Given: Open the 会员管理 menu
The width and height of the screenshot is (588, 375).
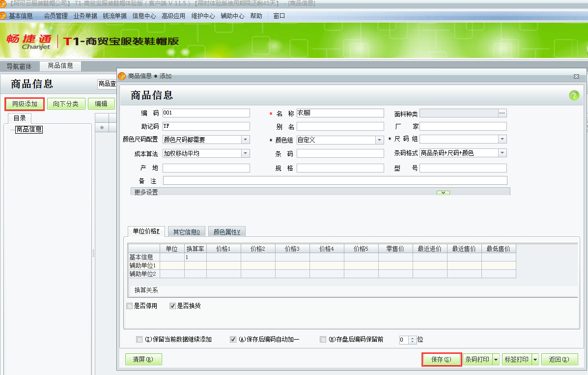Looking at the screenshot, I should click(x=56, y=16).
